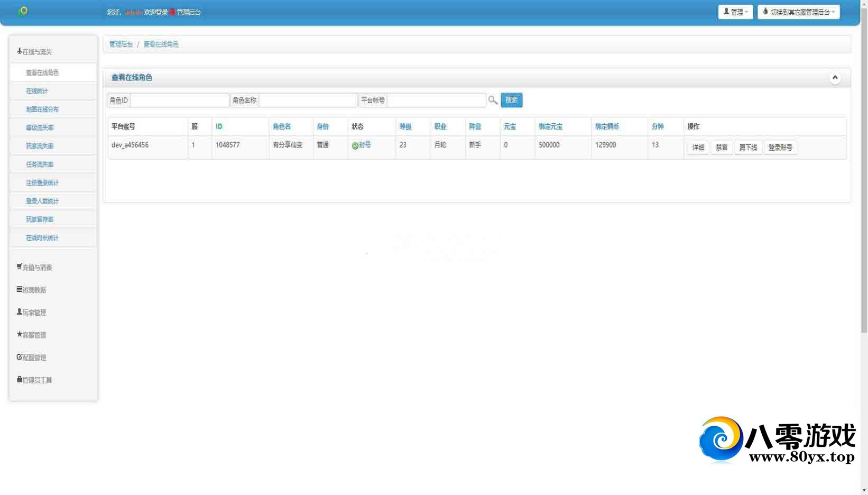Open the 在线时长统计 sidebar item
868x495 pixels.
[53, 238]
